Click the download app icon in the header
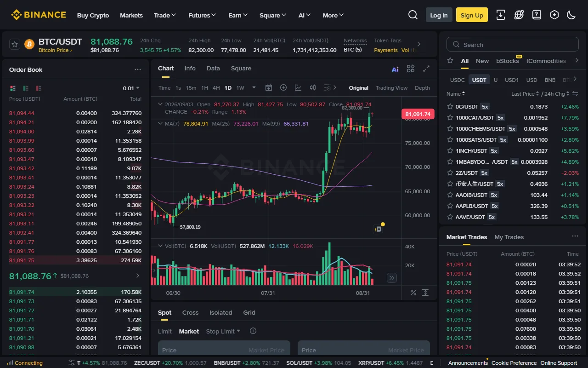 (501, 15)
